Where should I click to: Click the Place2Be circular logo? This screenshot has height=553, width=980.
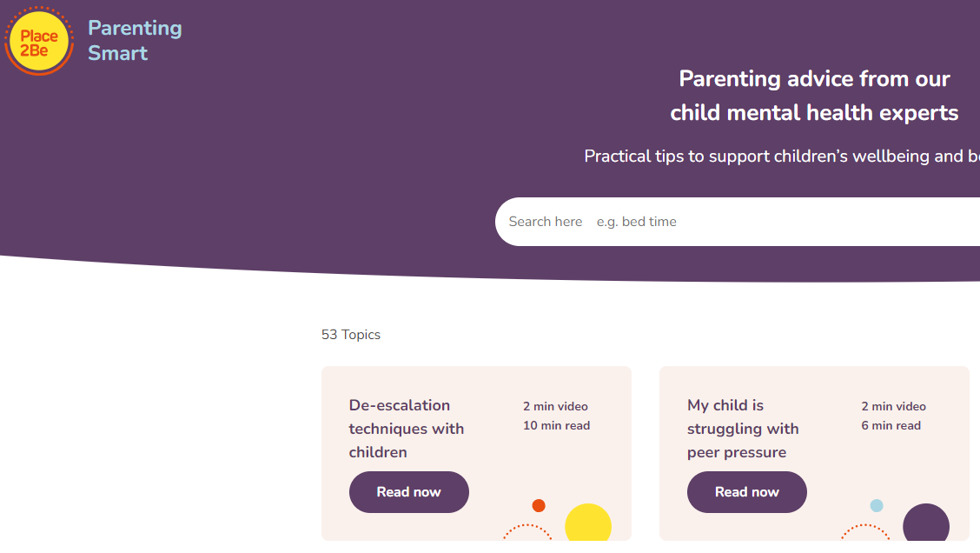click(39, 41)
